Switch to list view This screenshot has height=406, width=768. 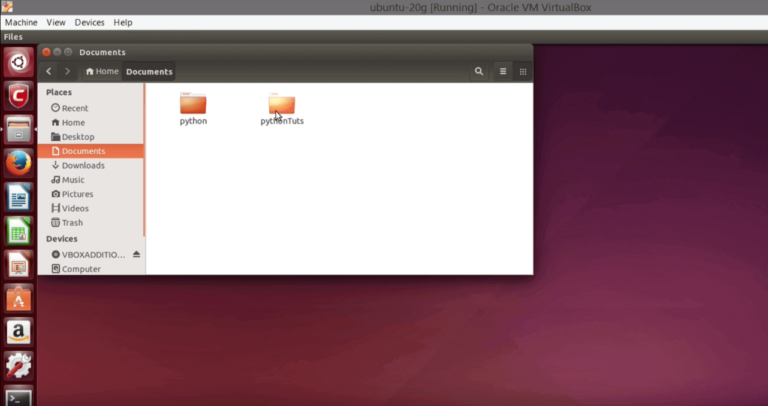503,71
